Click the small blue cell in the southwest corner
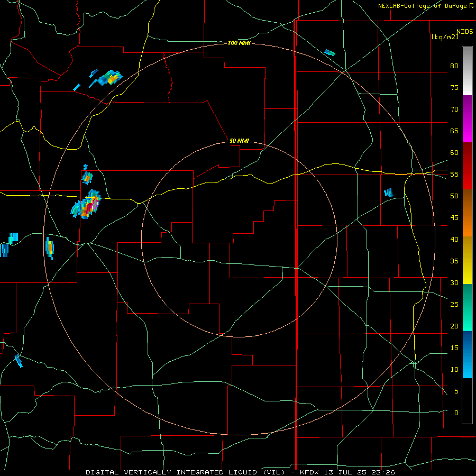This screenshot has height=476, width=476. click(x=19, y=361)
